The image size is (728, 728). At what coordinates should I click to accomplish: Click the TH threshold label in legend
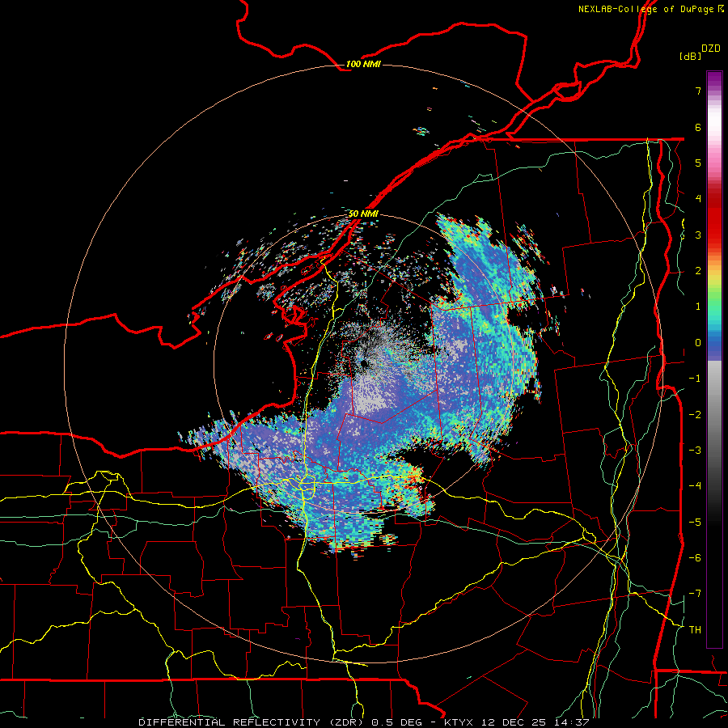coord(695,629)
